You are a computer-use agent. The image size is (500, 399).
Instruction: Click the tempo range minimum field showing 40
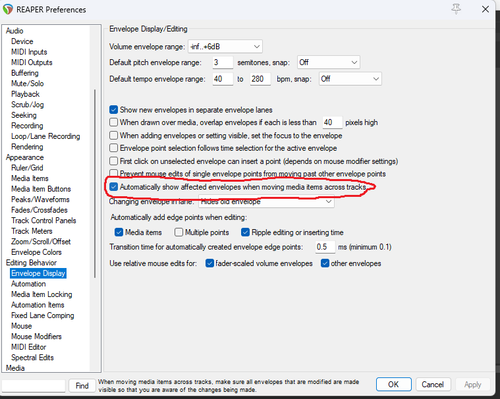[223, 79]
